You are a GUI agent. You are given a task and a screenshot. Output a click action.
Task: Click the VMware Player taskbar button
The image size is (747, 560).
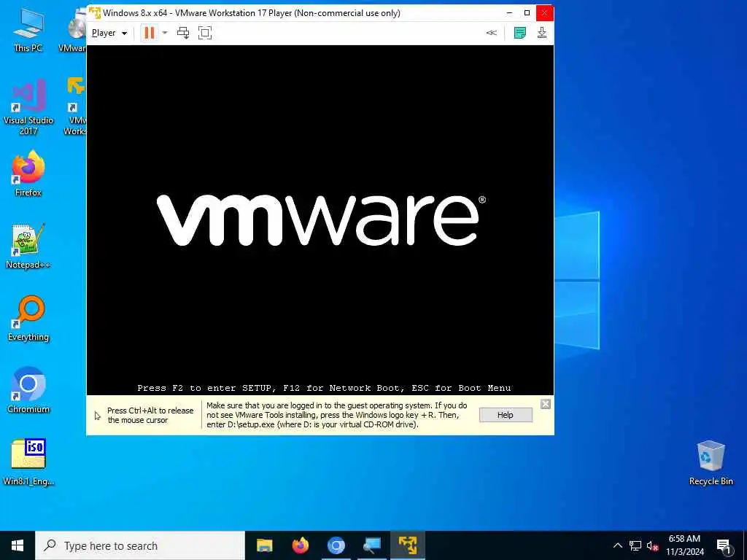tap(407, 545)
